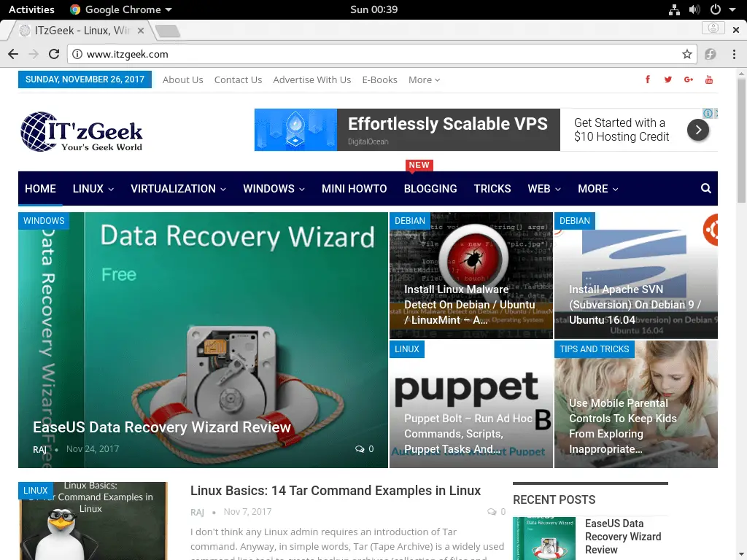
Task: Open the Chrome three-dot menu
Action: (x=734, y=54)
